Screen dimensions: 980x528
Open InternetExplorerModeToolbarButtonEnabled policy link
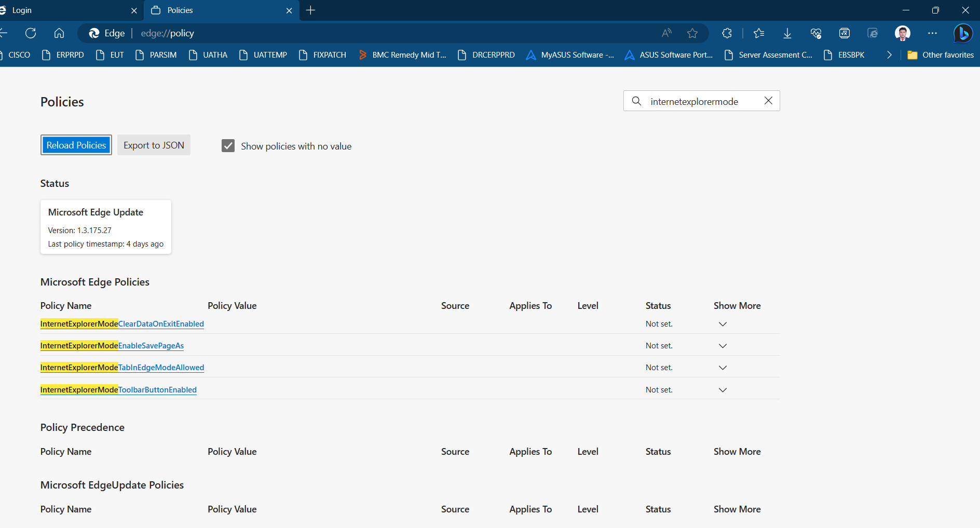[118, 390]
